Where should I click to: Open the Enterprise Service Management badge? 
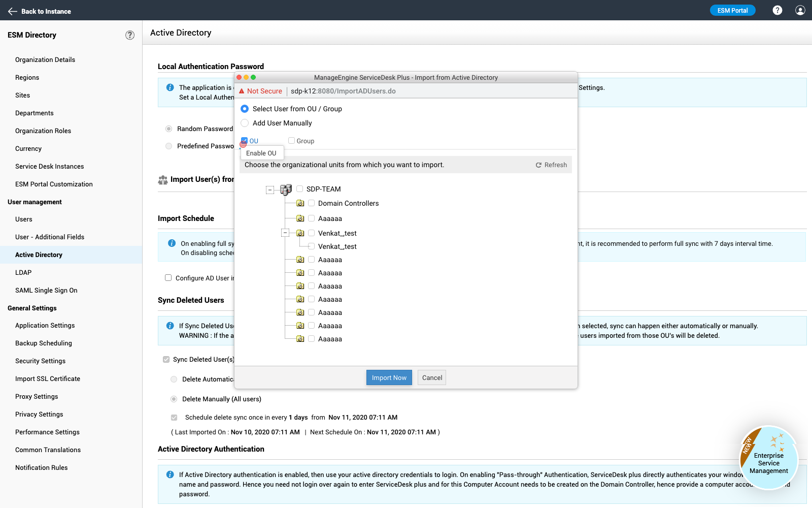point(768,458)
